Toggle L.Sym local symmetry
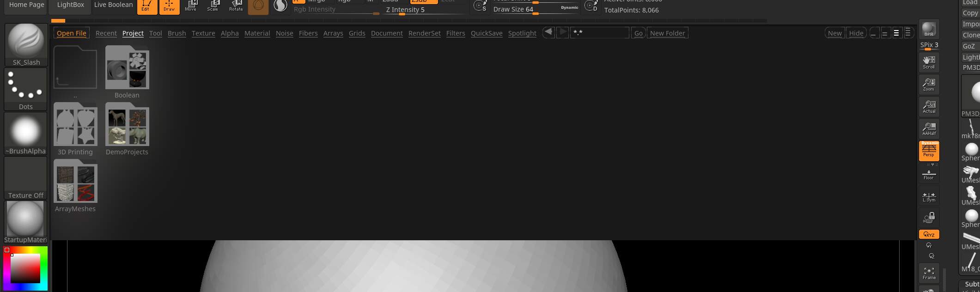Viewport: 980px width, 292px height. 929,197
